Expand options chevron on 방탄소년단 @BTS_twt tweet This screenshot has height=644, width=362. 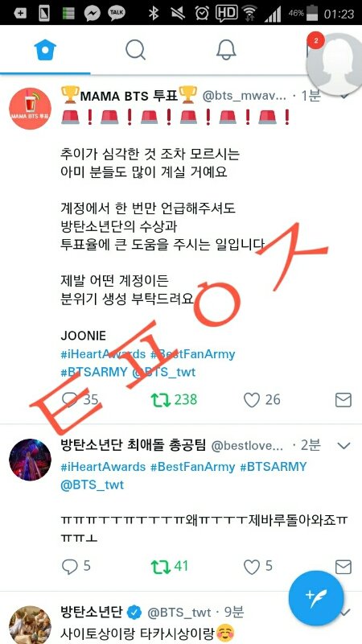[346, 613]
